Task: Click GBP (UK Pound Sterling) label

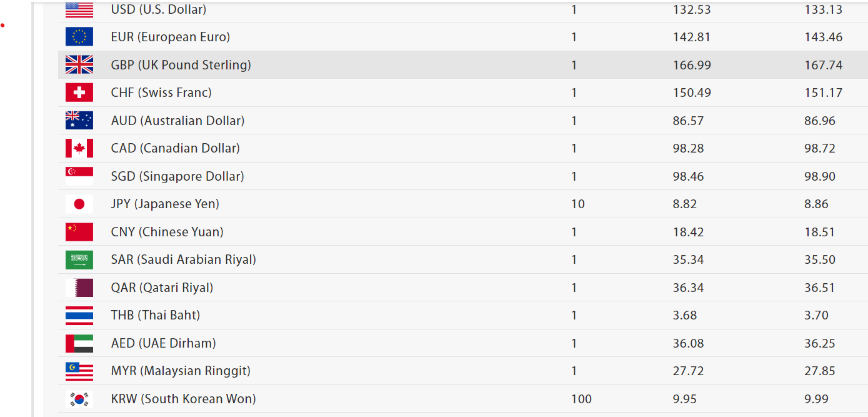Action: tap(181, 65)
